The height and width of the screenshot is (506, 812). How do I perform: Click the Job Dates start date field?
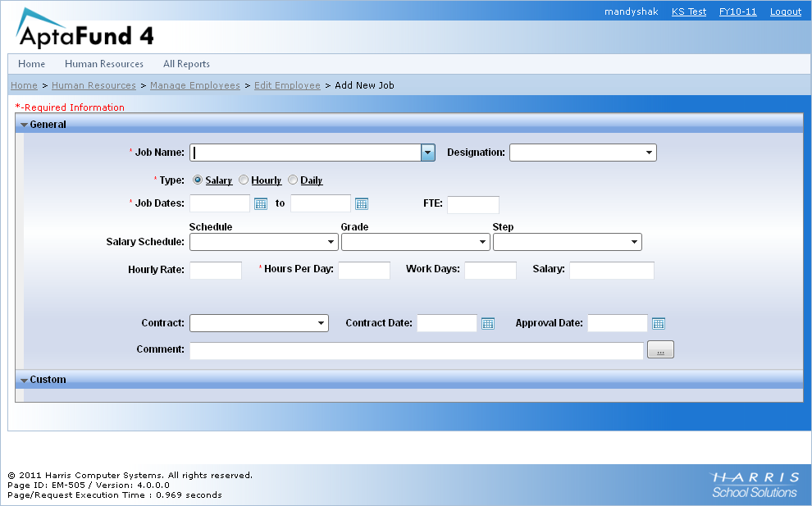click(220, 203)
